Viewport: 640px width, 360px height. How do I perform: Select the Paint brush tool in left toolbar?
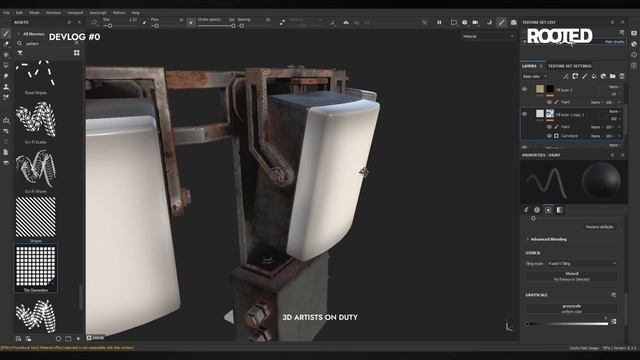(x=6, y=33)
